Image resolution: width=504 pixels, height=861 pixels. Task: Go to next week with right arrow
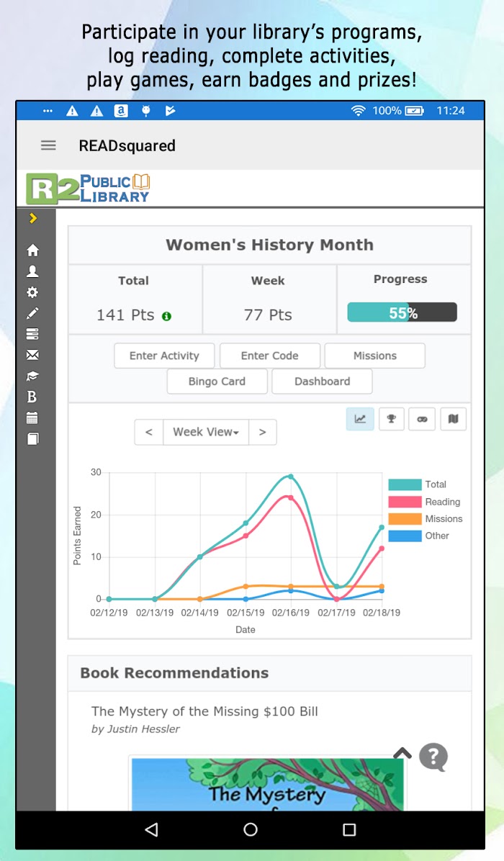click(x=262, y=432)
